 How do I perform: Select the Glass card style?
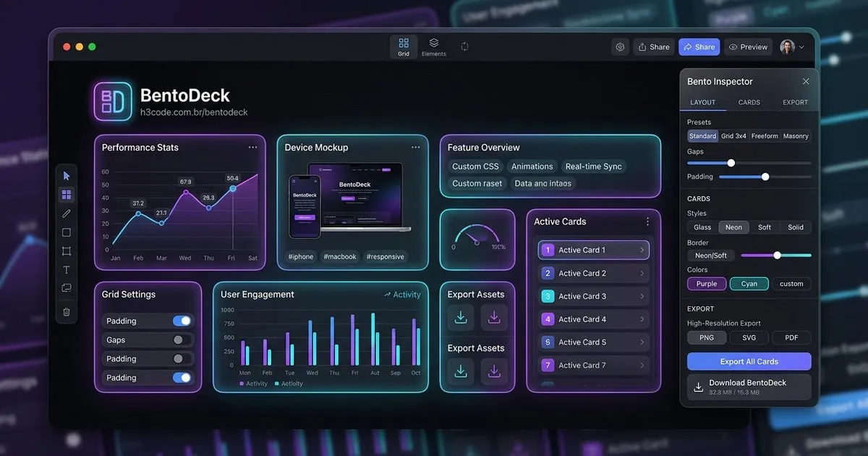(702, 227)
